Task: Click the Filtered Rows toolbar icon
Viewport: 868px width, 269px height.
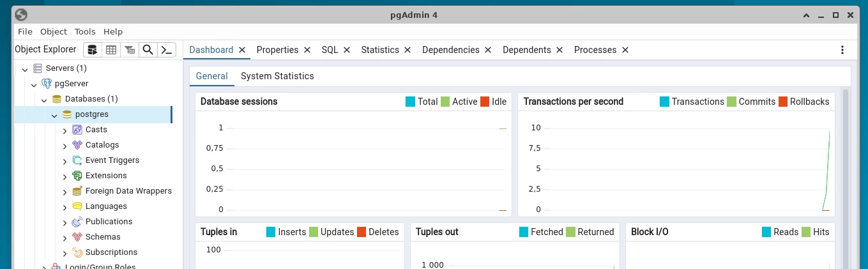Action: (x=130, y=50)
